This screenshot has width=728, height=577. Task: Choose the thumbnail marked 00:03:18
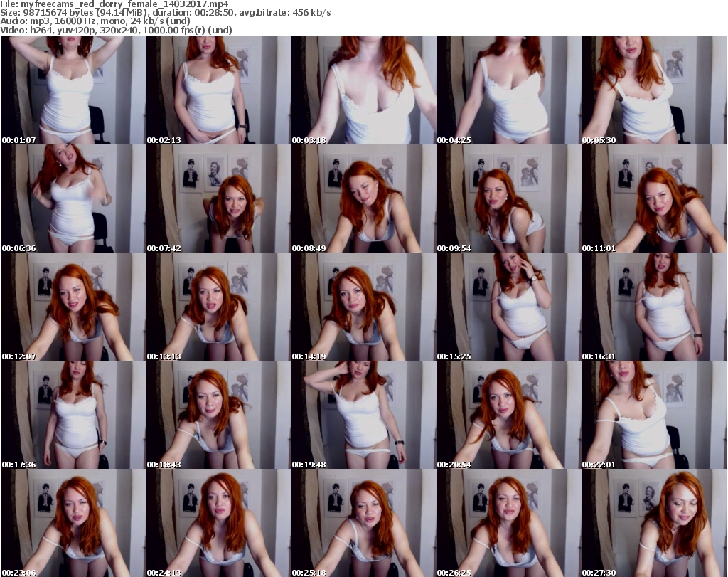tap(363, 90)
